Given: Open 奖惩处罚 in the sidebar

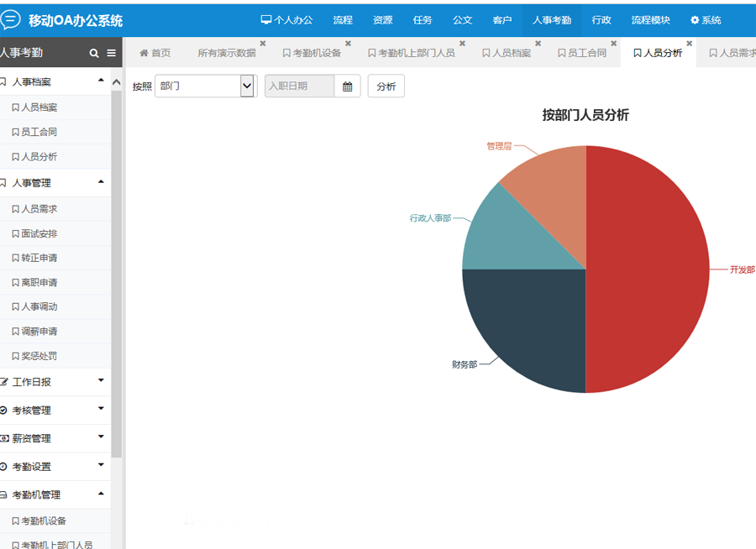Looking at the screenshot, I should [39, 356].
